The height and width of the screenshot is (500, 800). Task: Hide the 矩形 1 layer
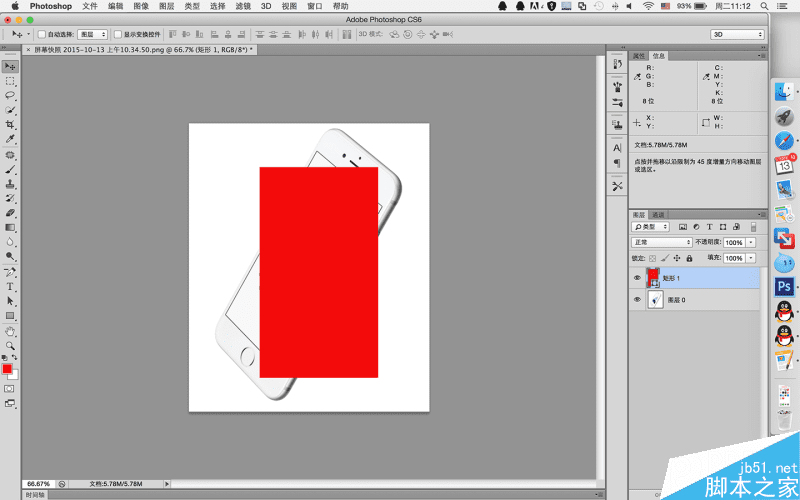(637, 278)
